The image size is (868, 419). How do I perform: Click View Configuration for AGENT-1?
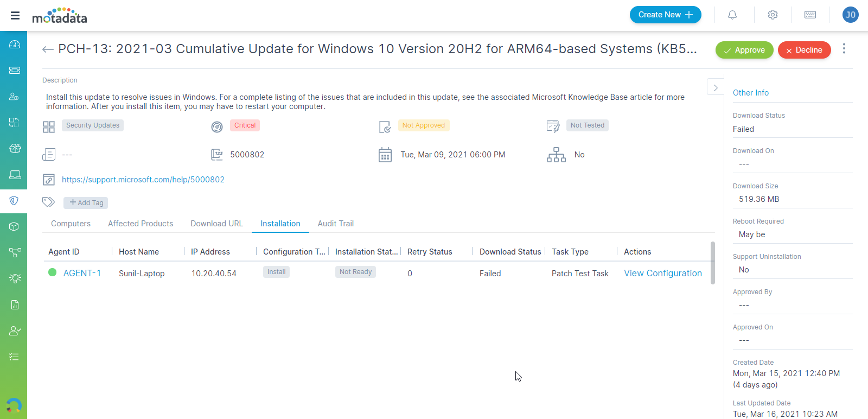(x=663, y=273)
